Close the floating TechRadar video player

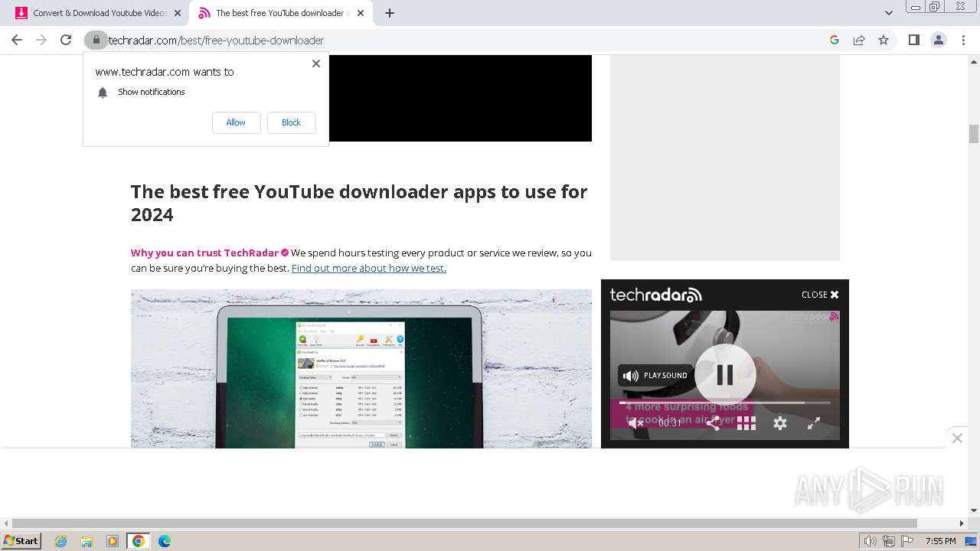[x=820, y=295]
